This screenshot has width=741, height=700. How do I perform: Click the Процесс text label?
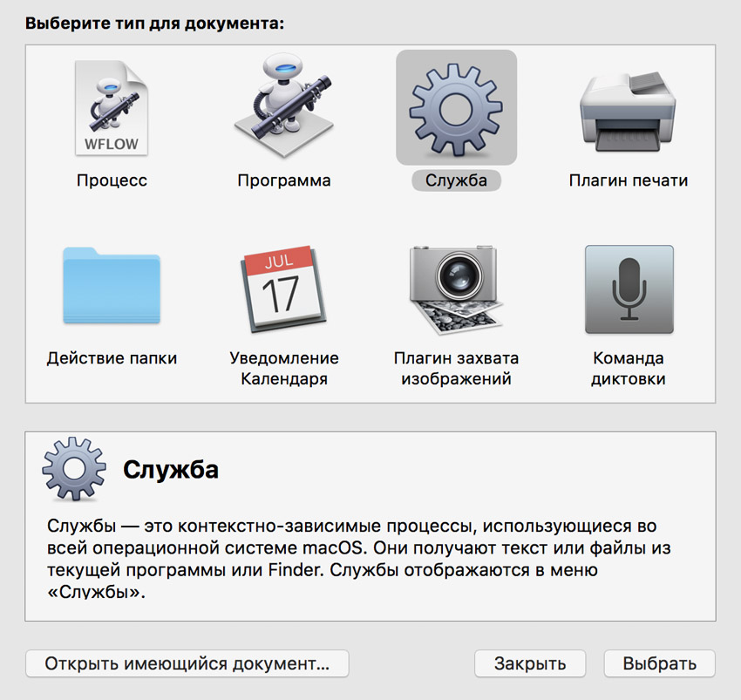pyautogui.click(x=112, y=181)
